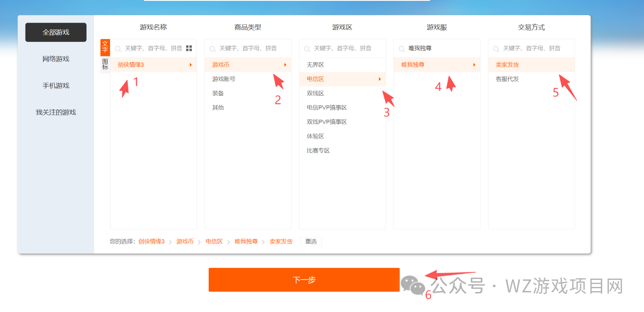Image resolution: width=644 pixels, height=312 pixels.
Task: Open the grid view icon next to game search
Action: pyautogui.click(x=189, y=48)
